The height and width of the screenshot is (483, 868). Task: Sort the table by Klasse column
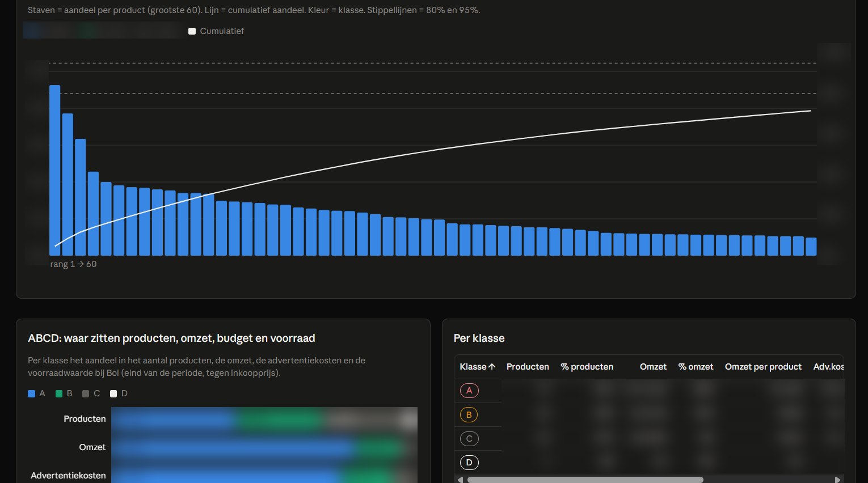point(477,367)
